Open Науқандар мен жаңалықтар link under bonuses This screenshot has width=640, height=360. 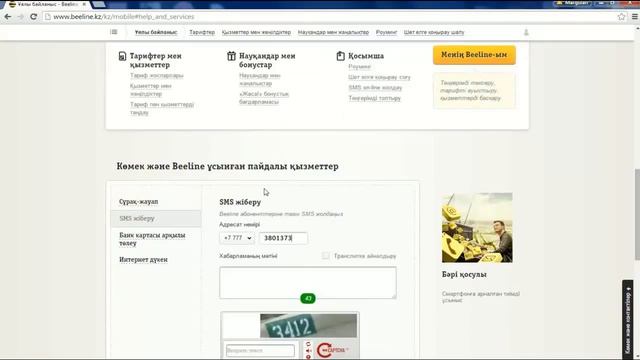pos(260,80)
